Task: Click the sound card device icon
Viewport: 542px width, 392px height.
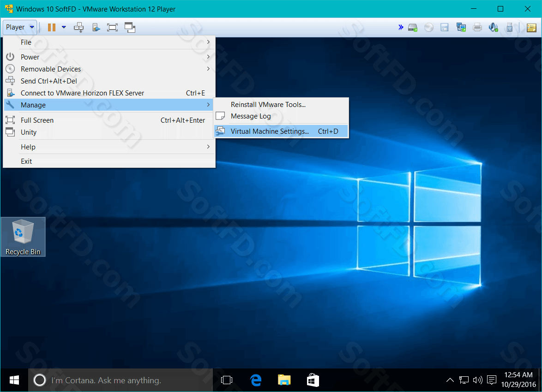Action: [x=493, y=28]
